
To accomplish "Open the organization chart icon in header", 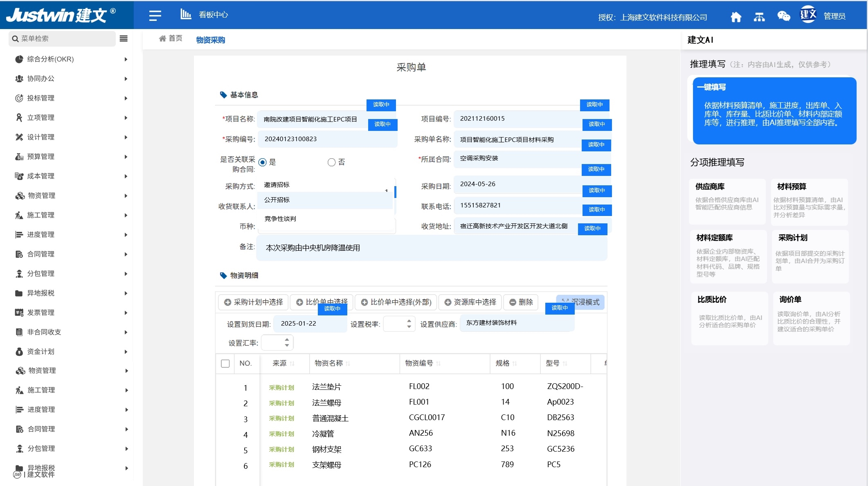I will click(x=759, y=17).
